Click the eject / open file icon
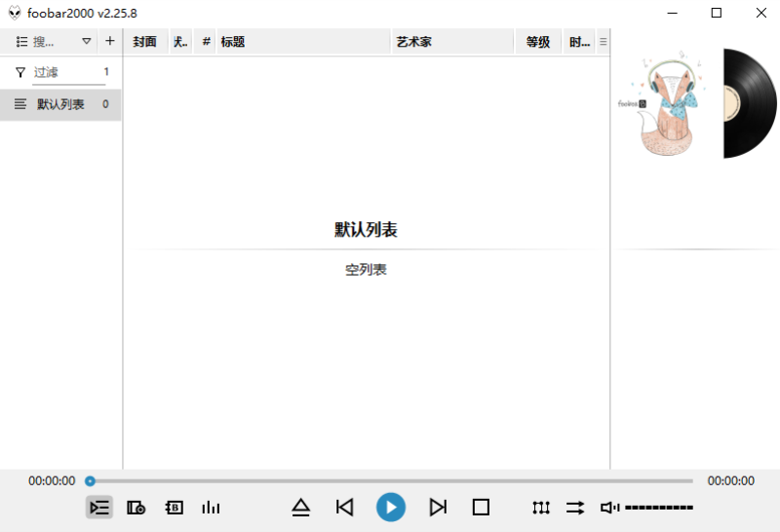Viewport: 780px width, 532px height. pos(301,508)
